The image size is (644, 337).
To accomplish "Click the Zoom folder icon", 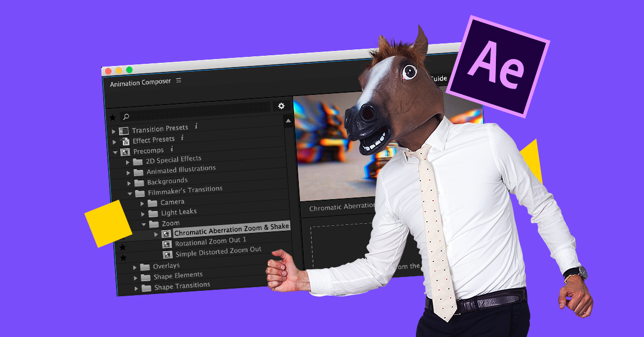I will (x=154, y=224).
